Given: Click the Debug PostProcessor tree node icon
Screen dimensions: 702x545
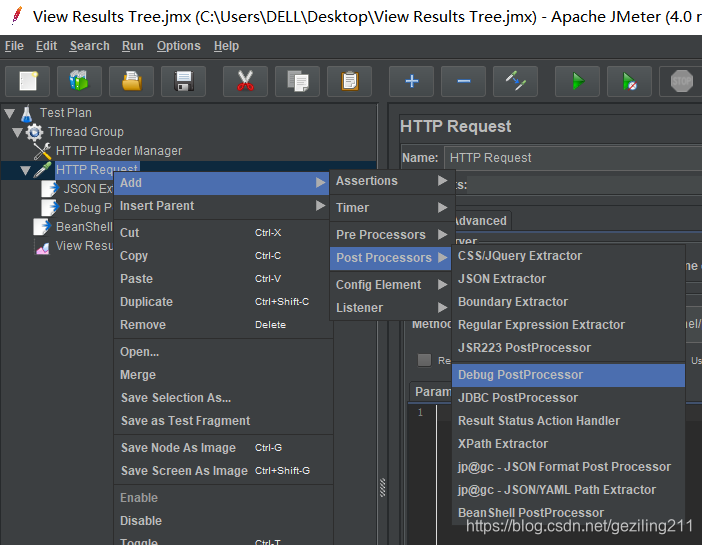Looking at the screenshot, I should (x=50, y=208).
